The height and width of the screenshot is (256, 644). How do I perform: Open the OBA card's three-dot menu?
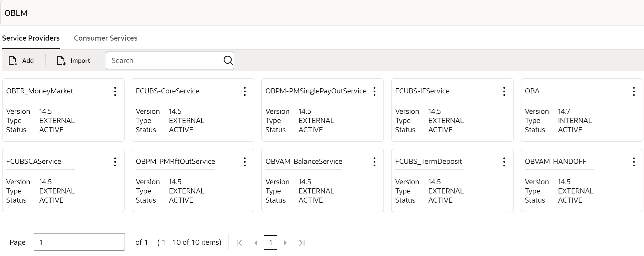click(x=634, y=91)
